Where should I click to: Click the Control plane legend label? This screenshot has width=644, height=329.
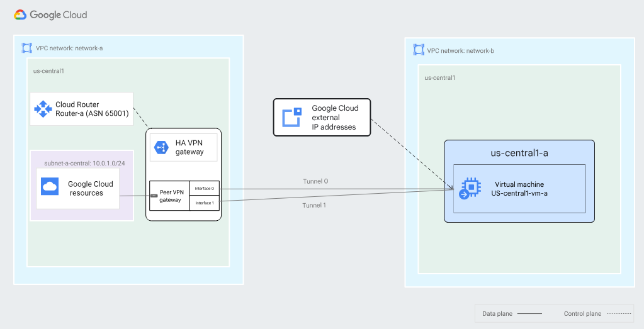582,314
